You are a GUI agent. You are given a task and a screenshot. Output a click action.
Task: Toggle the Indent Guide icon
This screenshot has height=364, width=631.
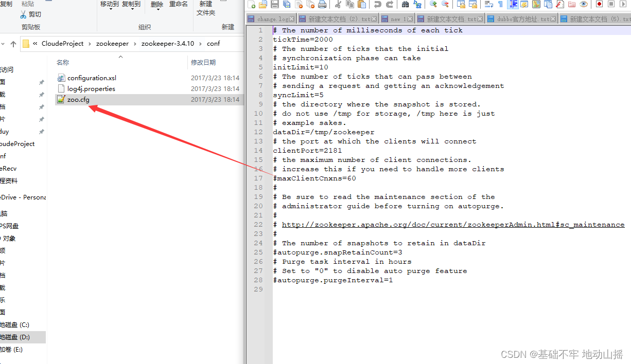(513, 4)
